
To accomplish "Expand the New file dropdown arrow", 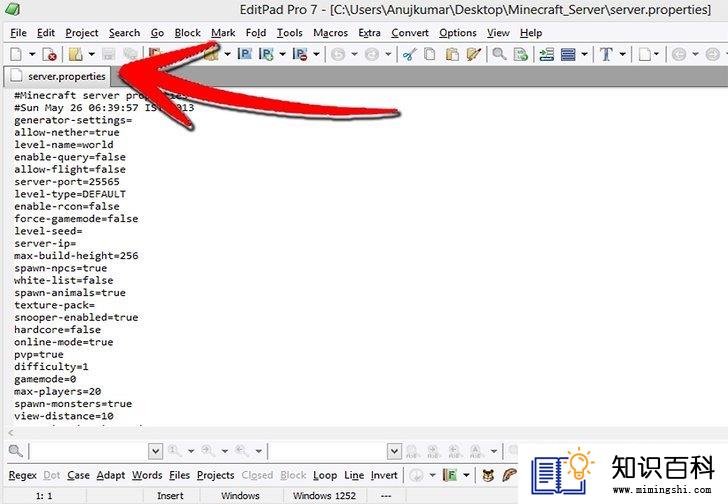I will tap(32, 54).
